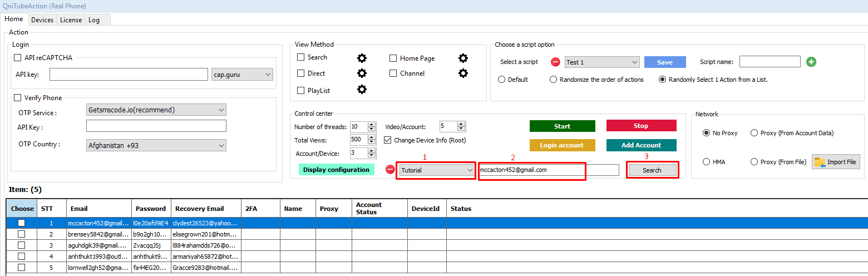Click the Password column header
The image size is (868, 276).
[151, 209]
